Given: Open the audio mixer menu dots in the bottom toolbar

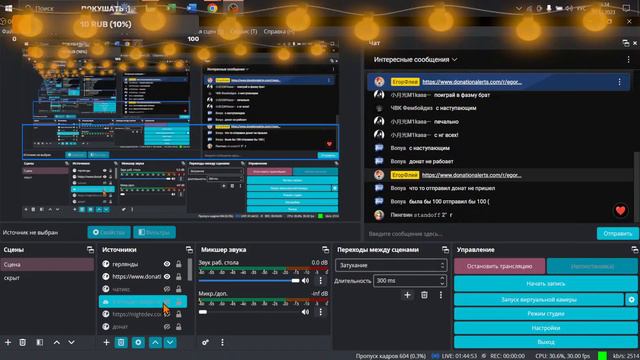Looking at the screenshot, I should pos(222,342).
